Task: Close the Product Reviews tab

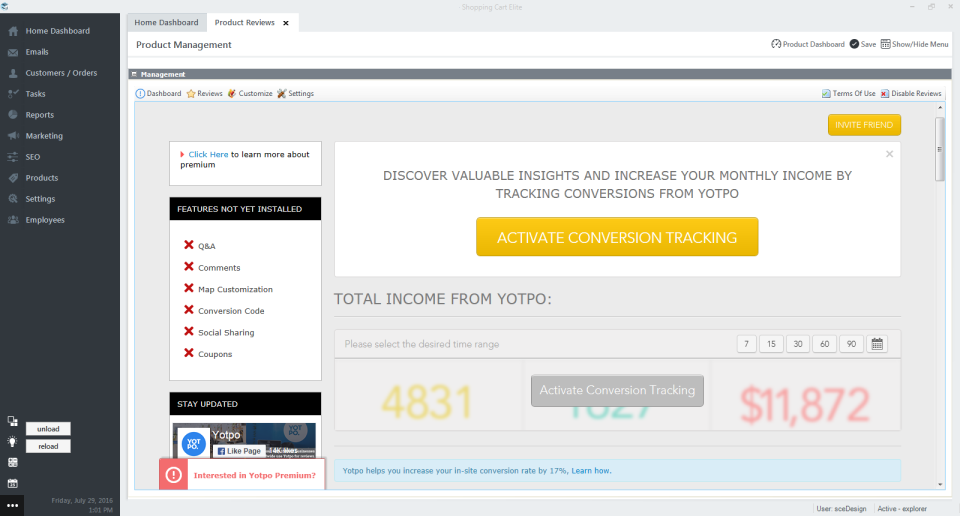Action: 286,23
